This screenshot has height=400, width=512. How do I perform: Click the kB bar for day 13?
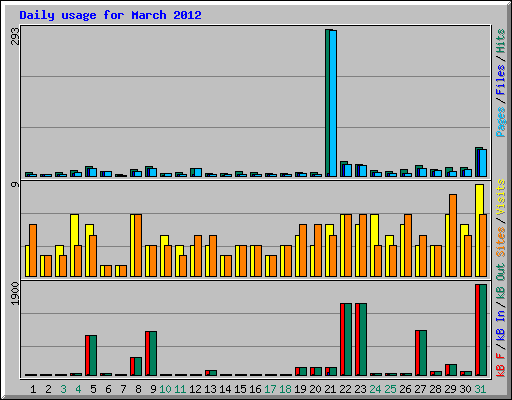point(211,373)
